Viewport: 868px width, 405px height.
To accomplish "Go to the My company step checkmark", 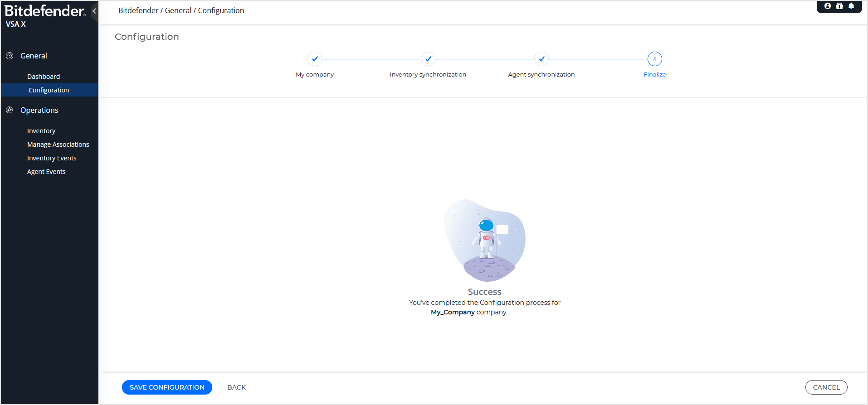I will tap(315, 59).
